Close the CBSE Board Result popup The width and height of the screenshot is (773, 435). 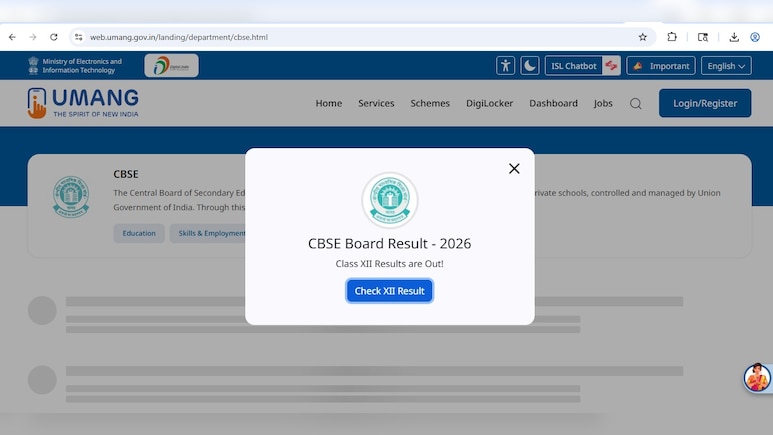click(514, 169)
